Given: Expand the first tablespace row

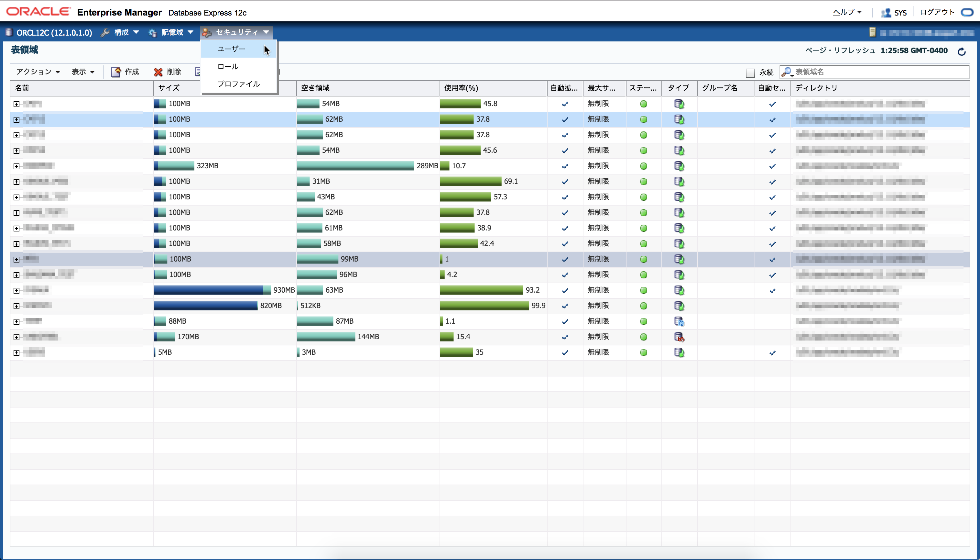Looking at the screenshot, I should point(16,104).
